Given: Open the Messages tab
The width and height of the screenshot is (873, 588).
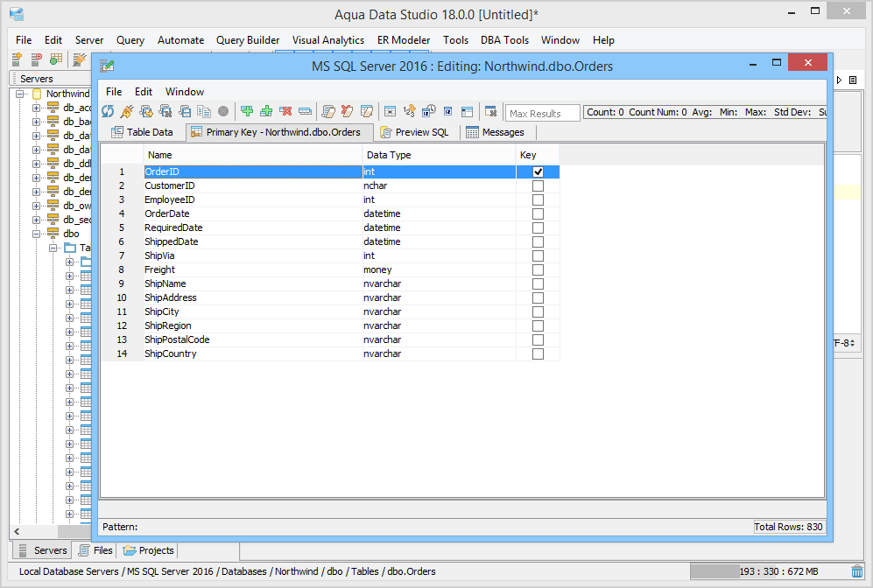Looking at the screenshot, I should tap(495, 132).
